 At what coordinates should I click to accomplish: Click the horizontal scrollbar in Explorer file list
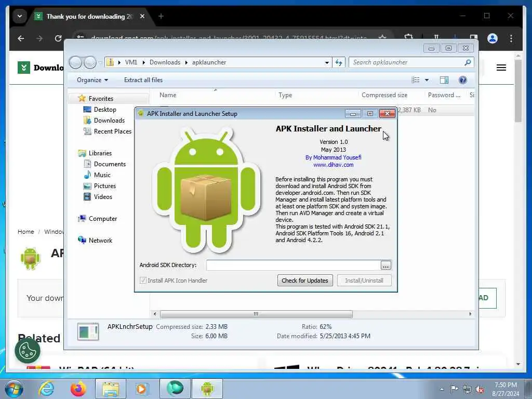coord(256,314)
